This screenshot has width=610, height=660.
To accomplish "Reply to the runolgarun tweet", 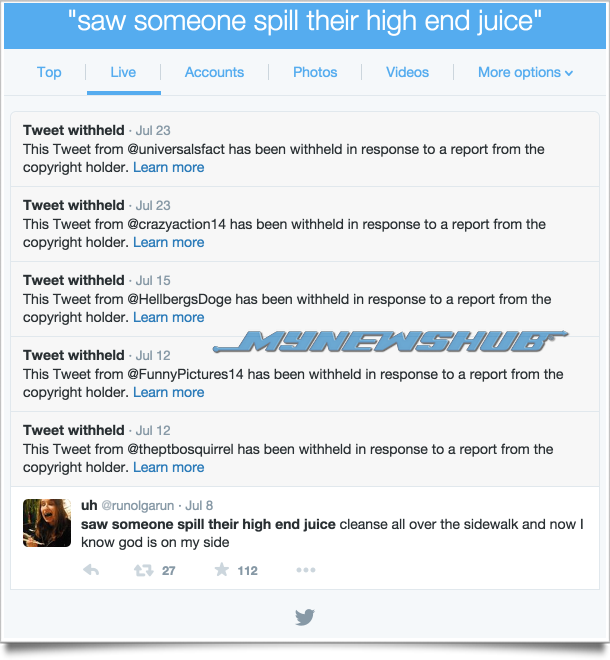I will click(91, 570).
